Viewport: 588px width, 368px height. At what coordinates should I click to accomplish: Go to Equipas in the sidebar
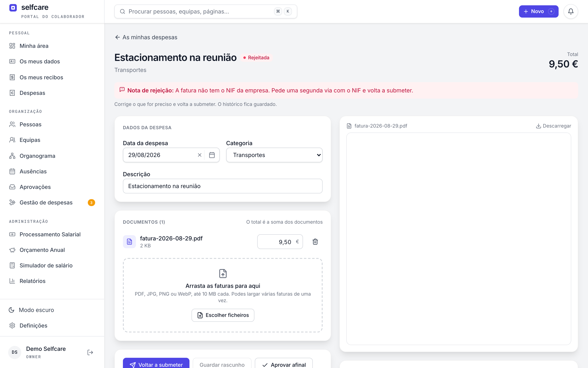pyautogui.click(x=52, y=140)
